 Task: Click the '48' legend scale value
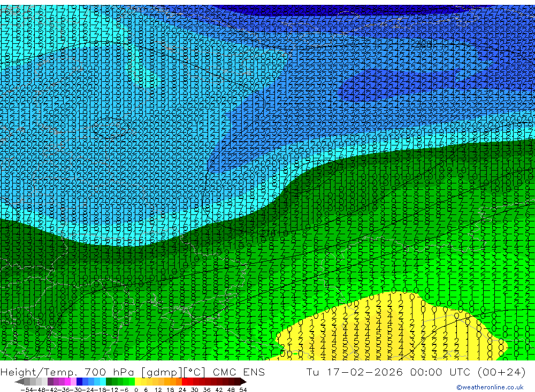pyautogui.click(x=231, y=390)
